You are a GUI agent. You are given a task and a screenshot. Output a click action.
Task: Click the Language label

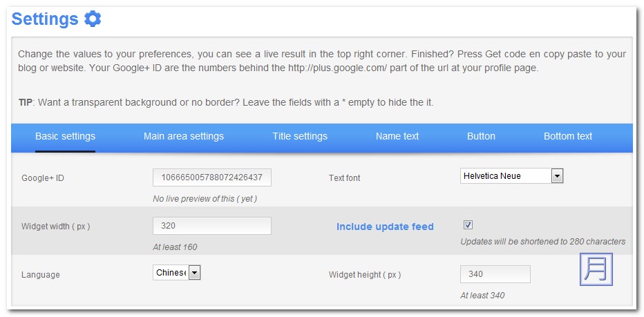click(41, 275)
